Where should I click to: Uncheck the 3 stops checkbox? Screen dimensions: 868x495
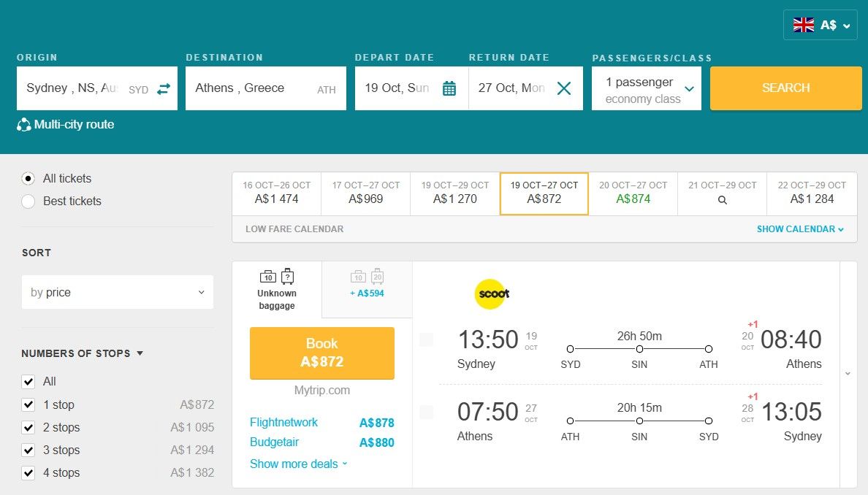click(28, 450)
